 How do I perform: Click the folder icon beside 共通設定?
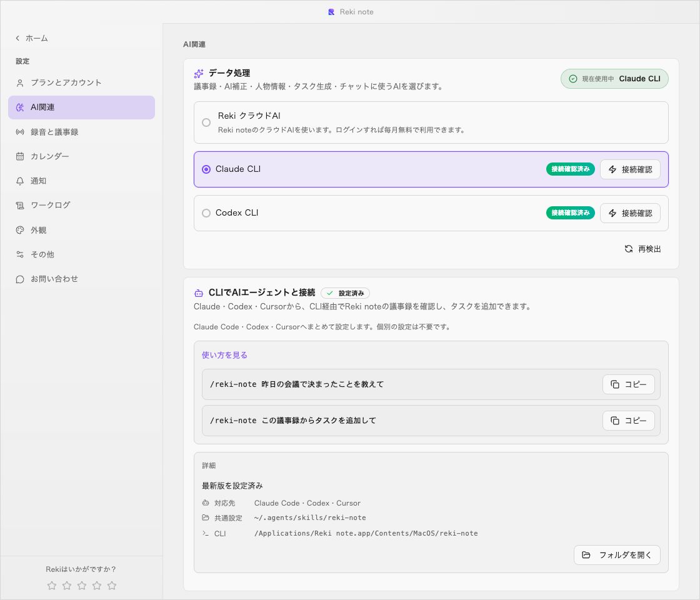click(x=206, y=517)
